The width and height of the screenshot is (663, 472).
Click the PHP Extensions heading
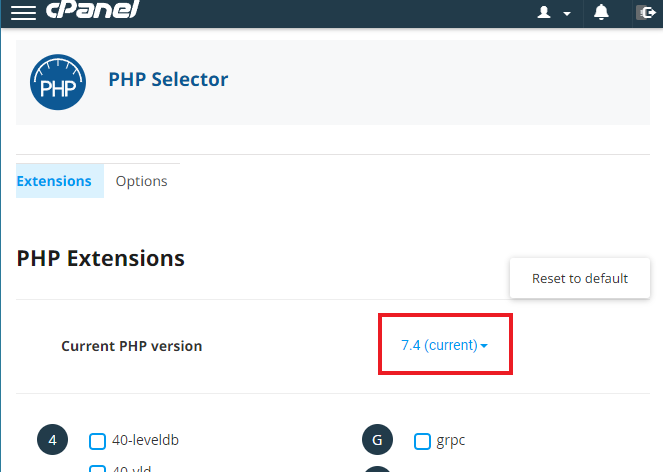(x=101, y=258)
